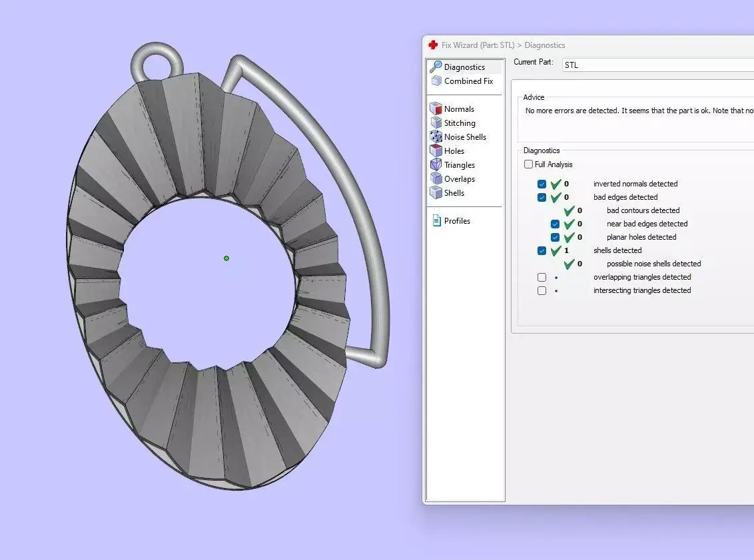
Task: Uncheck near bad edges detected checkbox
Action: pos(555,224)
